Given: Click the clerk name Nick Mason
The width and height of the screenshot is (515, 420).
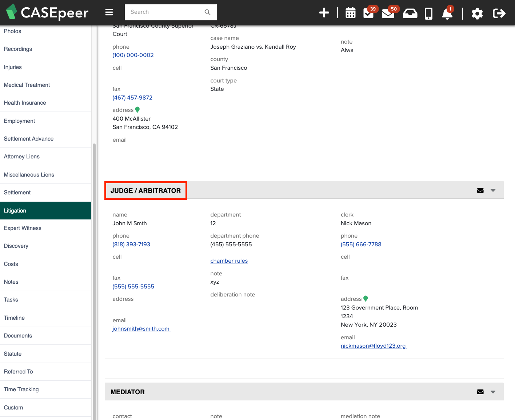Looking at the screenshot, I should (356, 223).
